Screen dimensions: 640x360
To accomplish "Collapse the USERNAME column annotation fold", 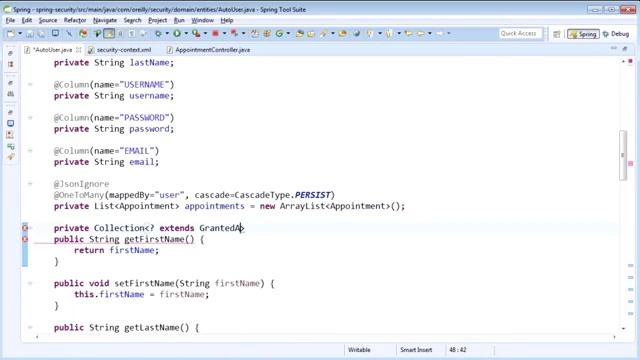I will coord(30,84).
